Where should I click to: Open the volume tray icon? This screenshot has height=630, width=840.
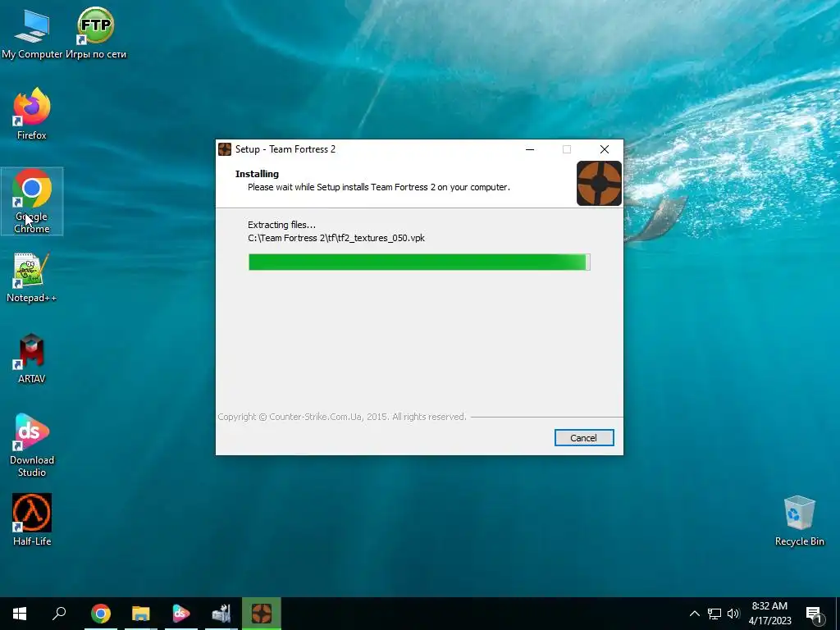click(733, 614)
